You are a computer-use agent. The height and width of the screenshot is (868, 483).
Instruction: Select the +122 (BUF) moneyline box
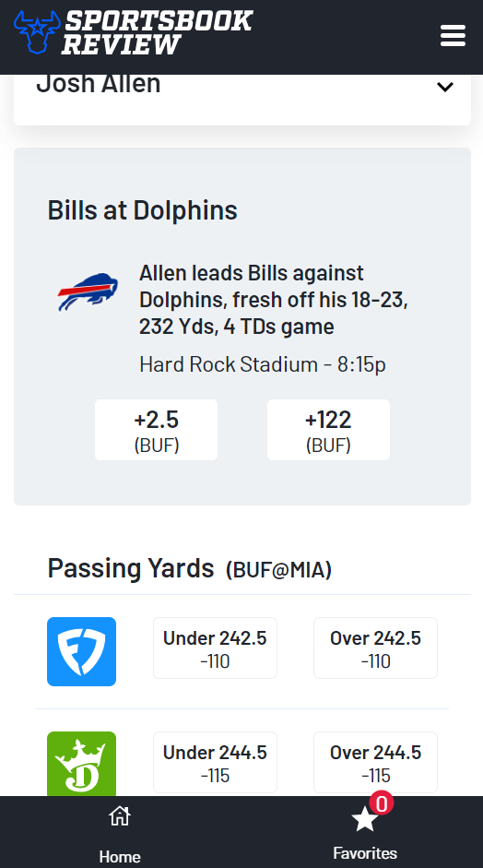click(x=329, y=430)
